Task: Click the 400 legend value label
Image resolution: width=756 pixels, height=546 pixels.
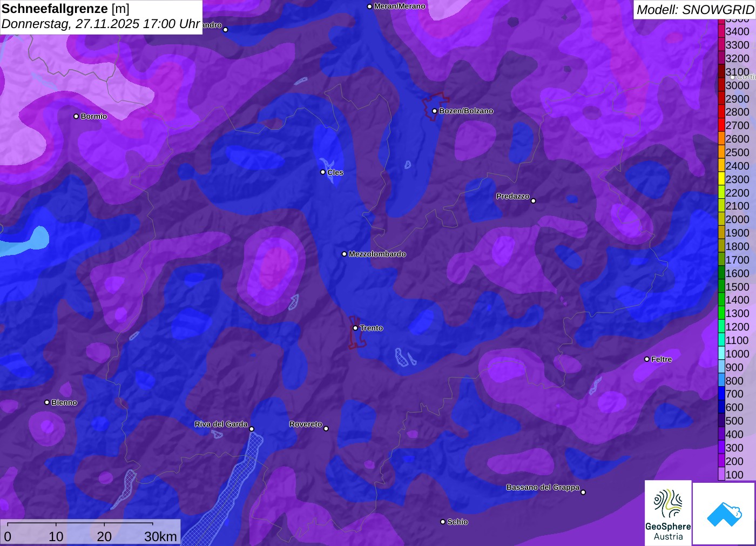Action: pyautogui.click(x=734, y=434)
